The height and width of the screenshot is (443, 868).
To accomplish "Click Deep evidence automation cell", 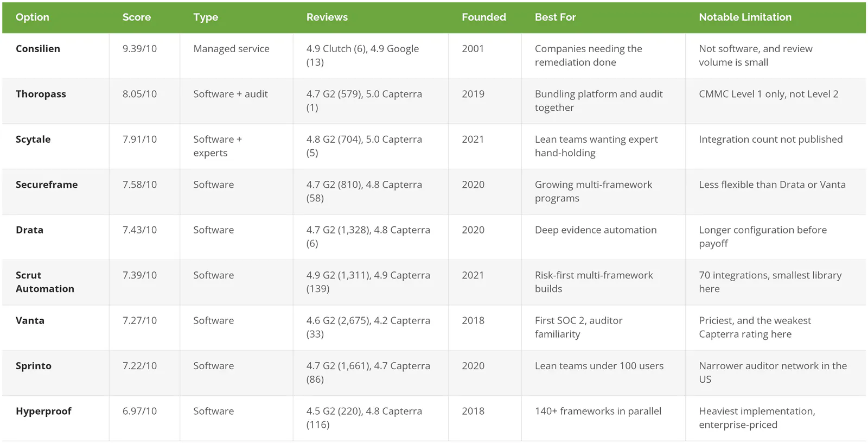I will pyautogui.click(x=596, y=230).
